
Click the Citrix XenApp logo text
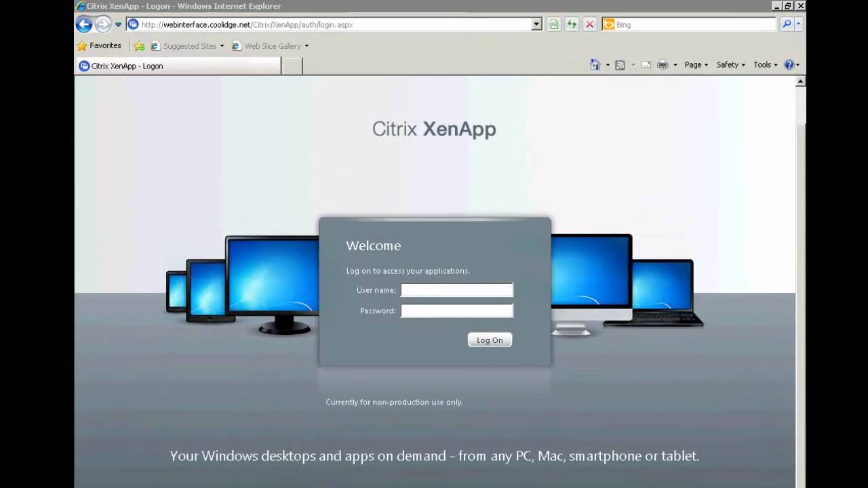[x=434, y=129]
